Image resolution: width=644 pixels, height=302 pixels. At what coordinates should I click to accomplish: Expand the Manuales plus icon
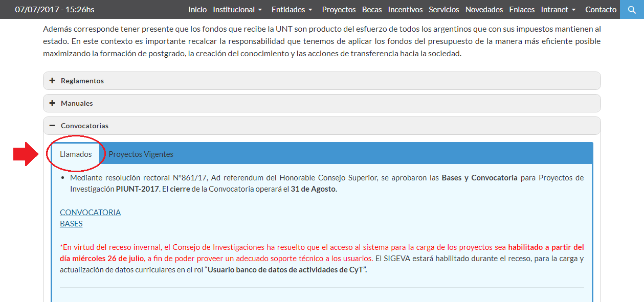[52, 103]
